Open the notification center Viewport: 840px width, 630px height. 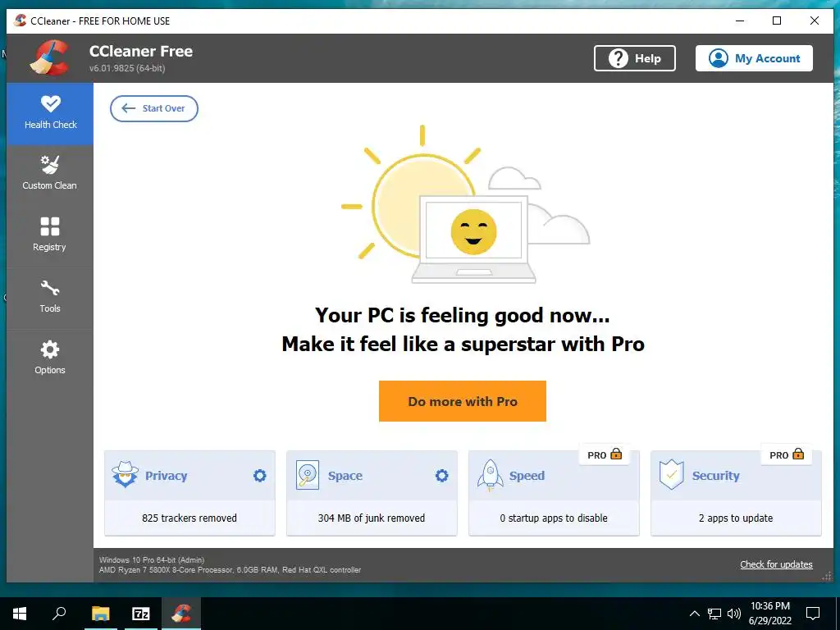[x=813, y=614]
